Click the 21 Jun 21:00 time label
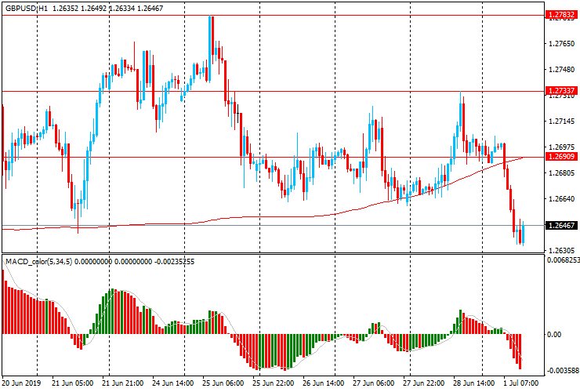 [x=123, y=383]
